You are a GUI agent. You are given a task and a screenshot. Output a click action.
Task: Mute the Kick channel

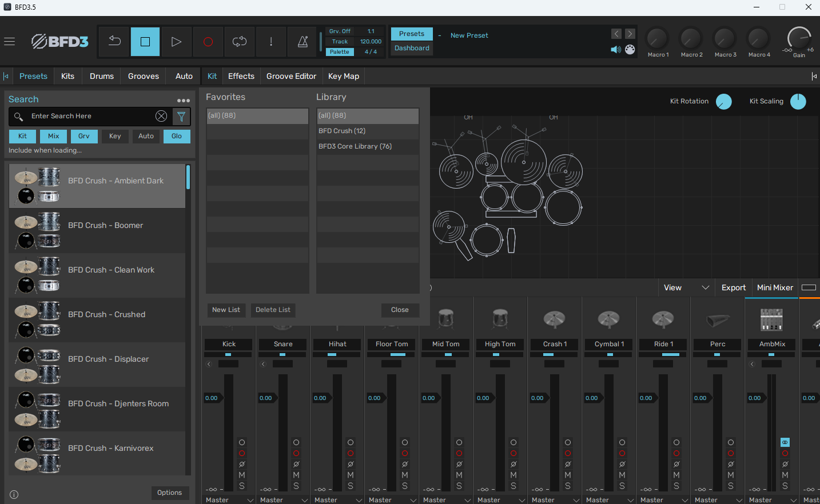(x=242, y=475)
